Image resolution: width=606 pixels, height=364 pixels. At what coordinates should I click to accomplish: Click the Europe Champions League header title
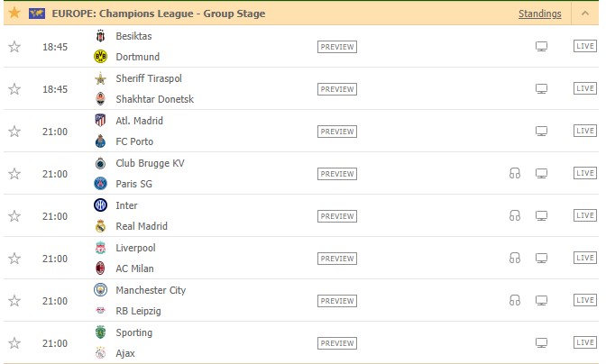click(x=159, y=14)
